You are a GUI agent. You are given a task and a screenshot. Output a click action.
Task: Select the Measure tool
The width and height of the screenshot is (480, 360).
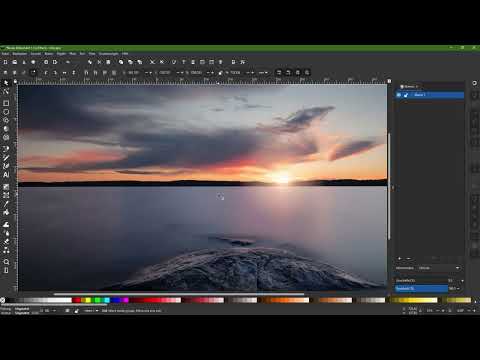(6, 270)
